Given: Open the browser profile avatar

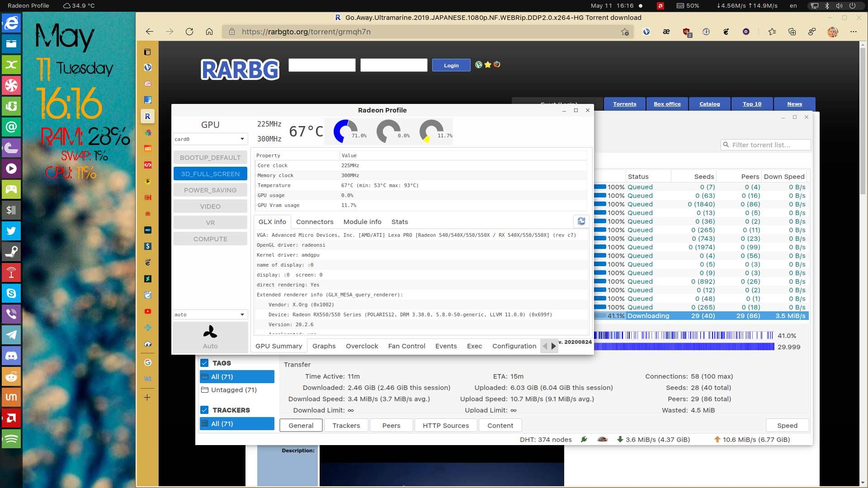Looking at the screenshot, I should point(832,32).
